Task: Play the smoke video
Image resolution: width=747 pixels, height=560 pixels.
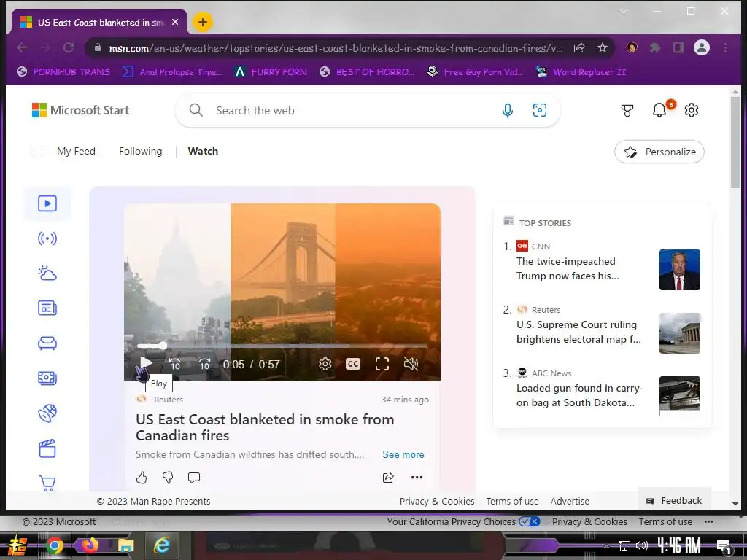Action: [x=146, y=363]
